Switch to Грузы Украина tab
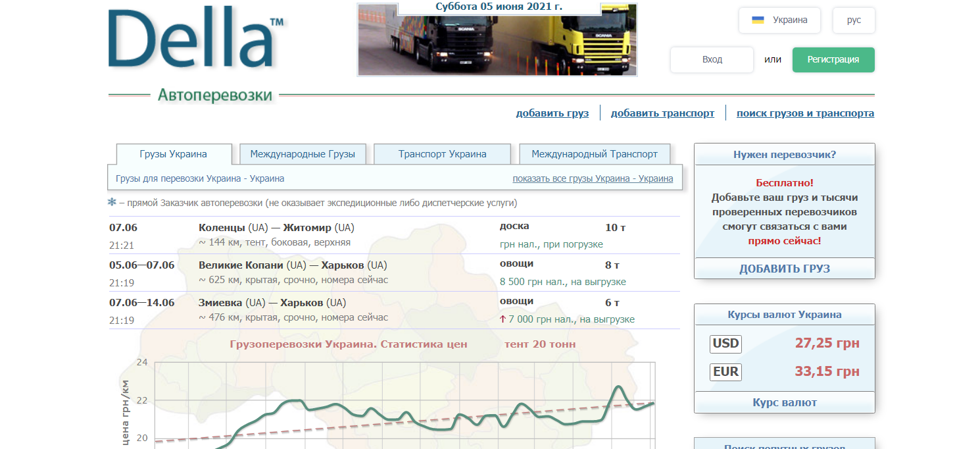980x449 pixels. click(x=174, y=155)
